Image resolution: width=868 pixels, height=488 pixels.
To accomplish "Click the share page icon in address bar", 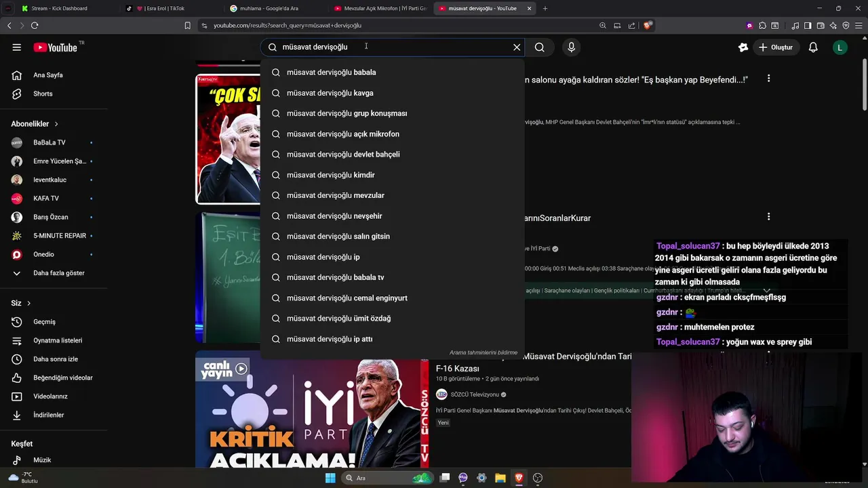I will point(632,26).
